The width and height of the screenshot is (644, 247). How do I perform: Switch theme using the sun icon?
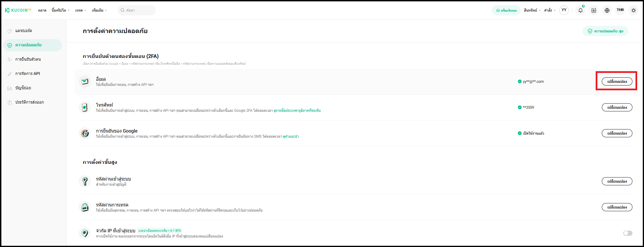633,10
